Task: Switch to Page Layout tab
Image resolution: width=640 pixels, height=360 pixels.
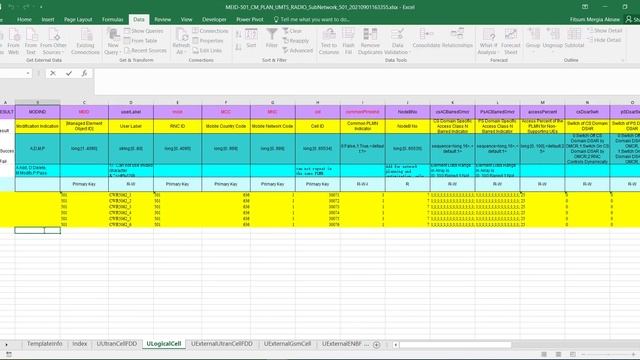Action: 78,19
